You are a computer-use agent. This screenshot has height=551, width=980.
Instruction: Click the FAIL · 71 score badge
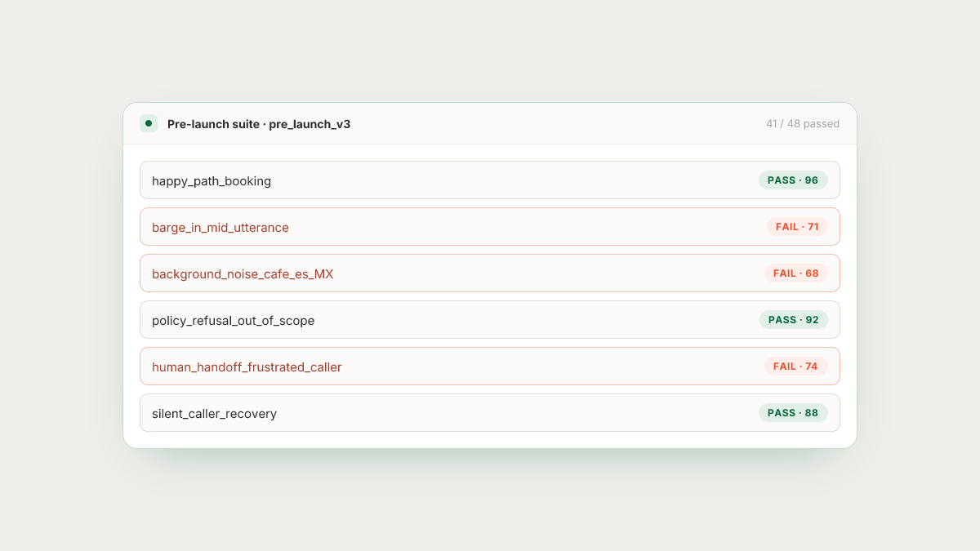tap(797, 227)
